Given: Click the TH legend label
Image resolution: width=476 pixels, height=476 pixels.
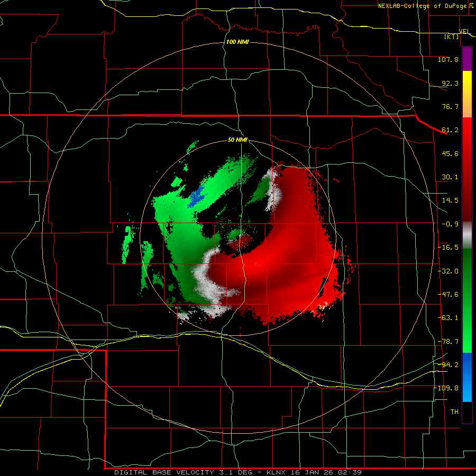Looking at the screenshot, I should click(454, 412).
